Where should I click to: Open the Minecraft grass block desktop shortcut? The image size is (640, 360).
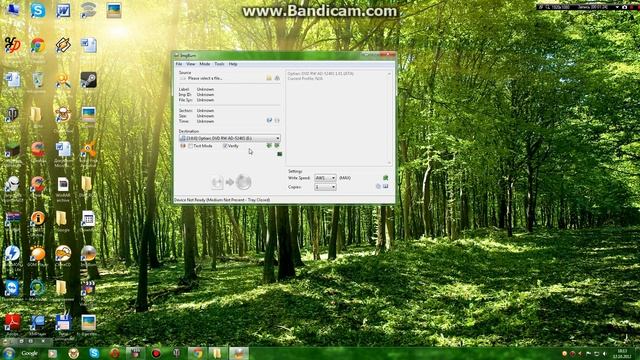[x=12, y=150]
